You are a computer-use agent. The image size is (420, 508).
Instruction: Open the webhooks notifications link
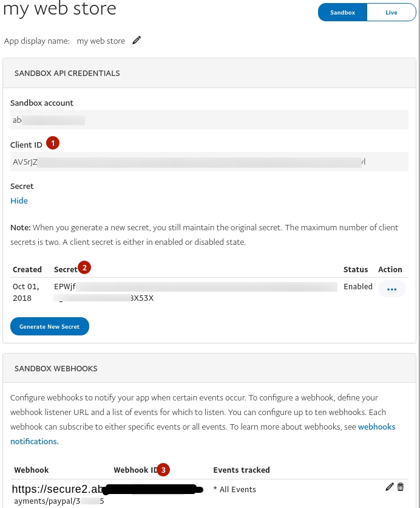[203, 434]
